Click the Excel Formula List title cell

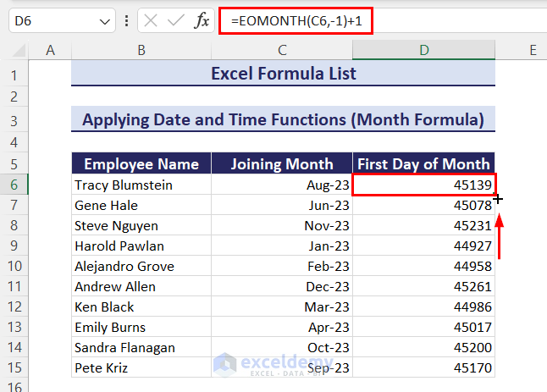coord(283,74)
